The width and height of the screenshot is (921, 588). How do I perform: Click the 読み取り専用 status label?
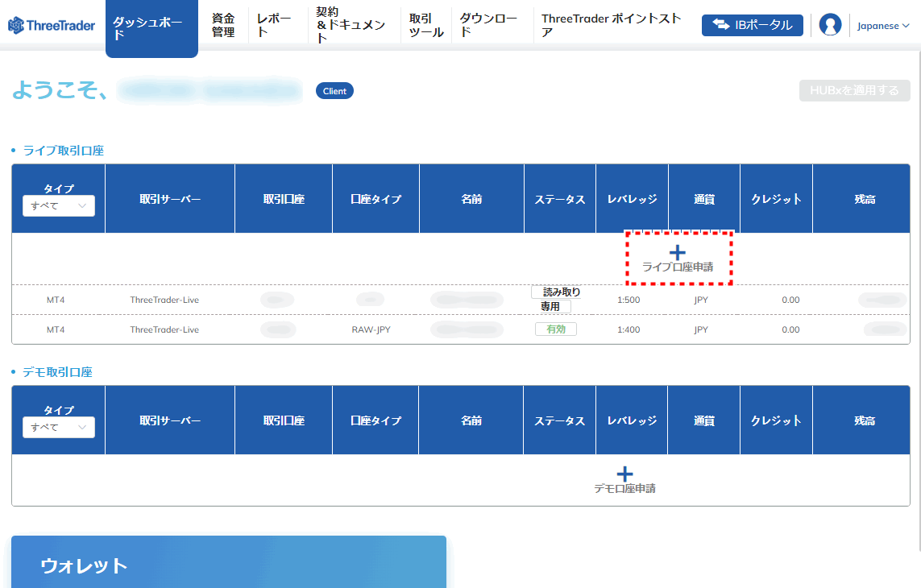tap(556, 299)
